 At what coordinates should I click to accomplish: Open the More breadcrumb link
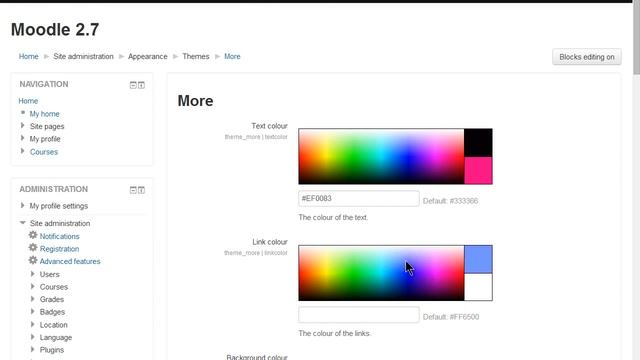point(232,56)
